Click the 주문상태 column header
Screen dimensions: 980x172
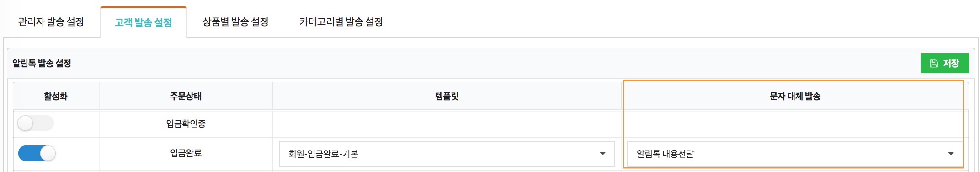coord(186,96)
